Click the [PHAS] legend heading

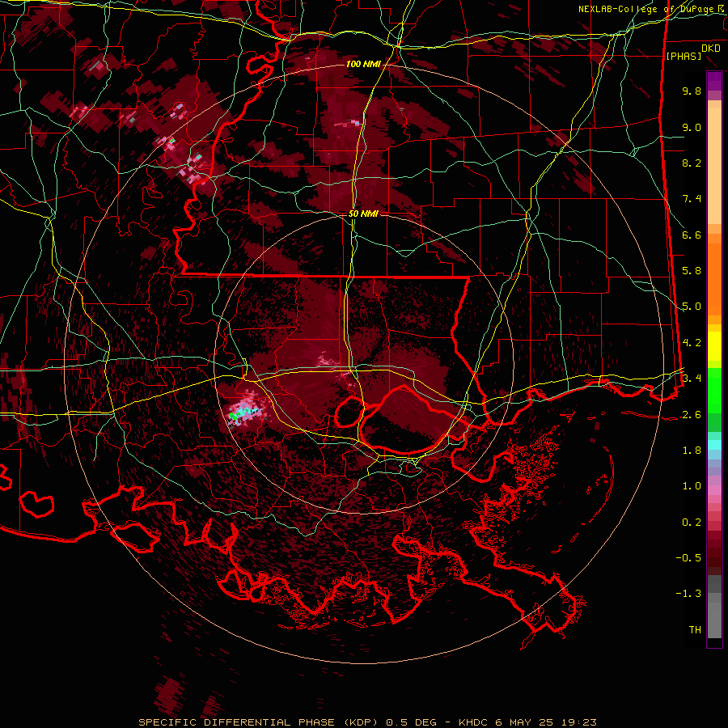tap(684, 56)
